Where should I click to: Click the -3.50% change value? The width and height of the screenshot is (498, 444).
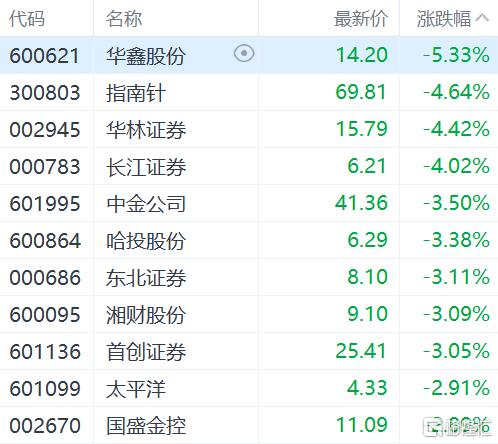[x=456, y=203]
